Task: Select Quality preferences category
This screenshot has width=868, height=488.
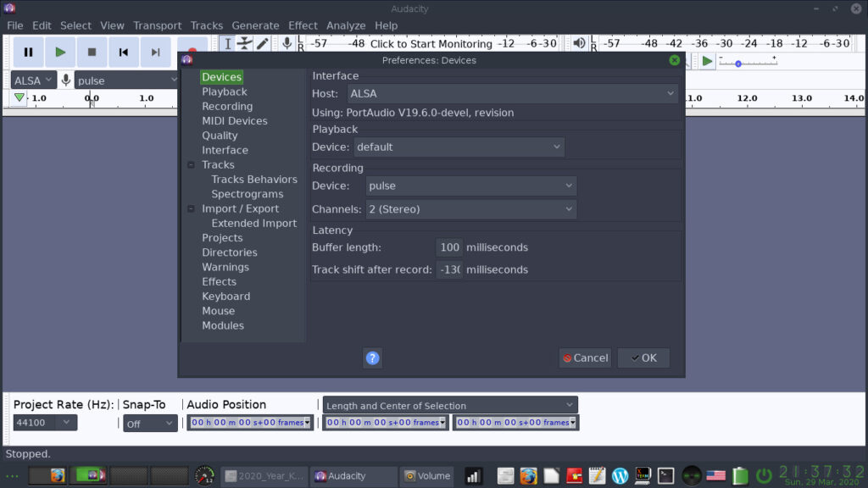Action: click(220, 136)
